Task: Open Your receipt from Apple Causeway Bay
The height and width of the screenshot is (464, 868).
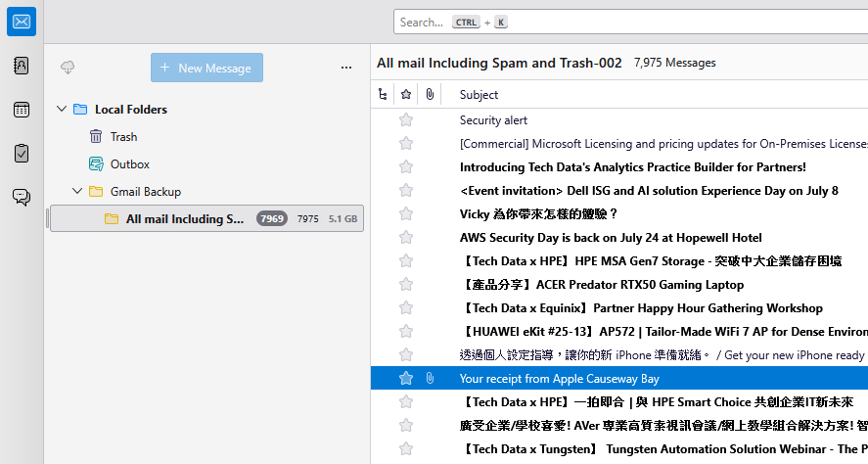Action: (x=559, y=379)
